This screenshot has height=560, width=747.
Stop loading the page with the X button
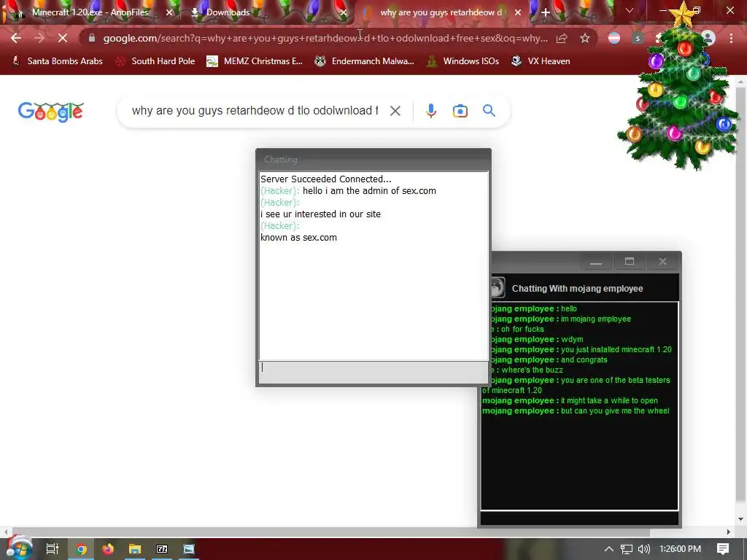(63, 38)
